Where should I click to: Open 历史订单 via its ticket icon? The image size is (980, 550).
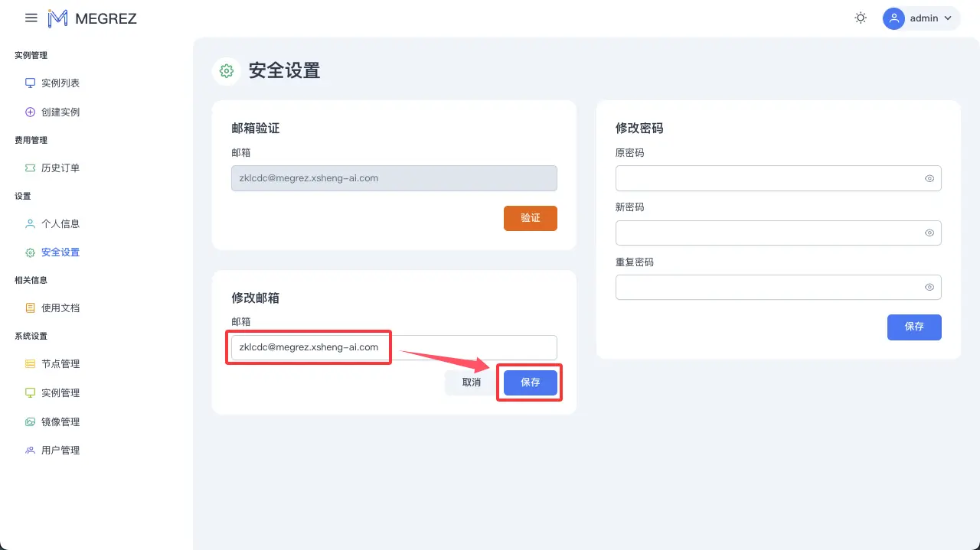pos(28,168)
